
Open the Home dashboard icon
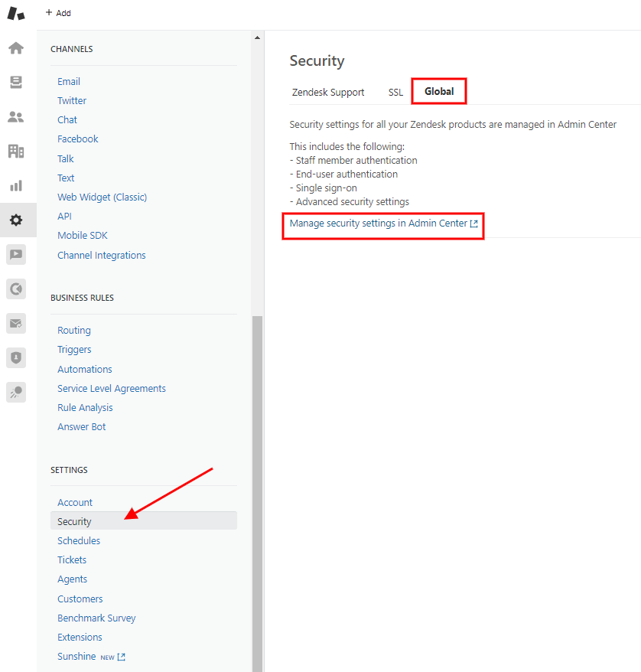(x=16, y=48)
